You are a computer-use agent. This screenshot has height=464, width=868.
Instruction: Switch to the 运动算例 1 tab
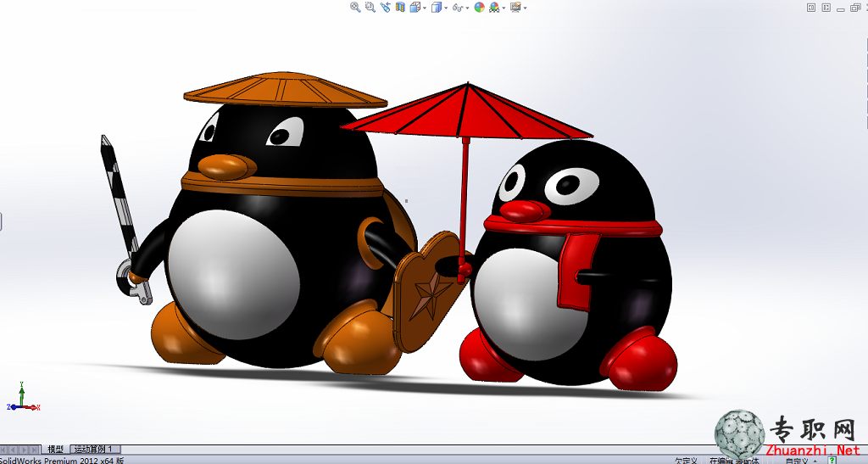pyautogui.click(x=95, y=450)
